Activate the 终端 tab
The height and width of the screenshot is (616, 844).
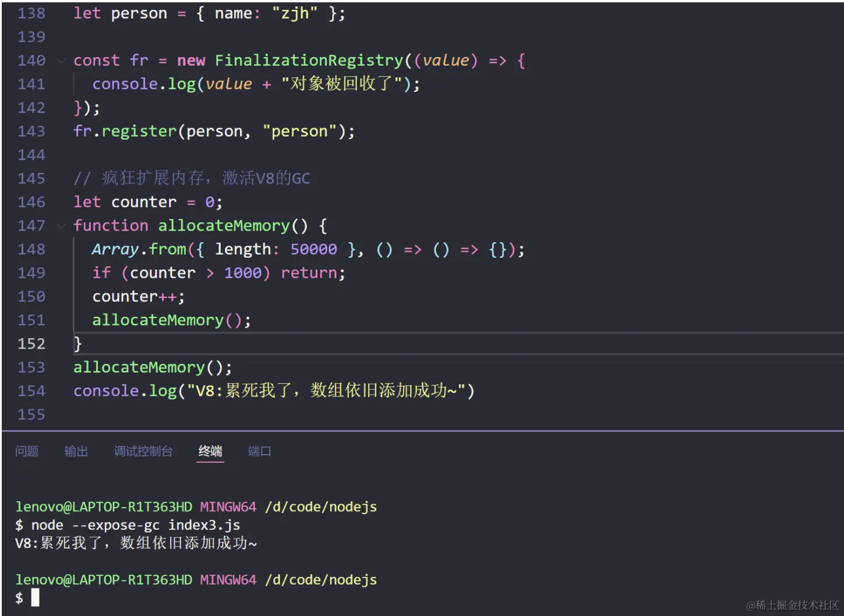210,451
